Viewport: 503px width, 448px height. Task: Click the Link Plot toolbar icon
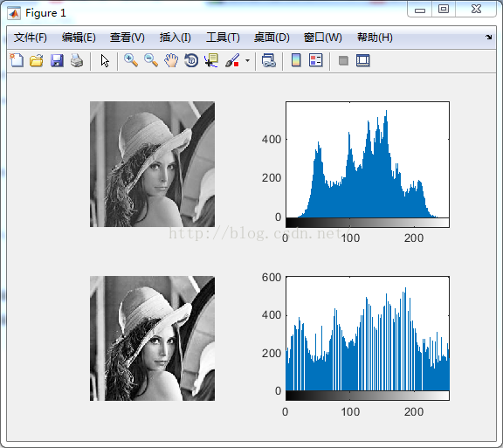click(x=269, y=60)
